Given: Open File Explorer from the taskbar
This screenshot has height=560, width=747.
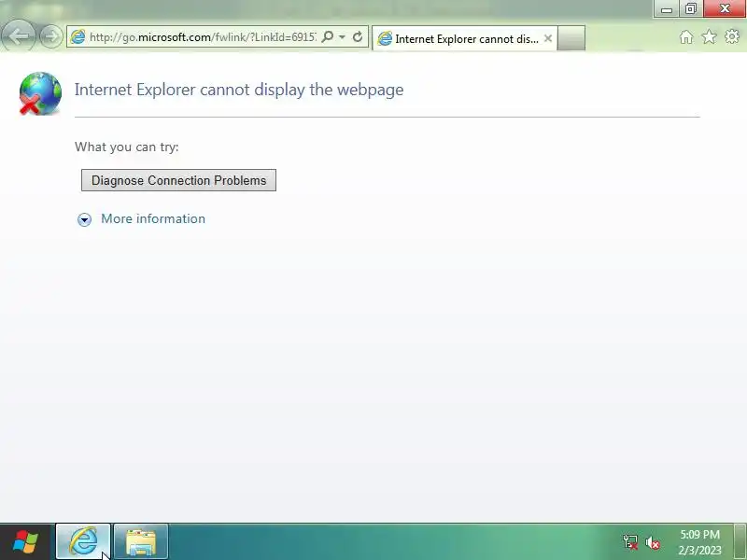Looking at the screenshot, I should (141, 542).
